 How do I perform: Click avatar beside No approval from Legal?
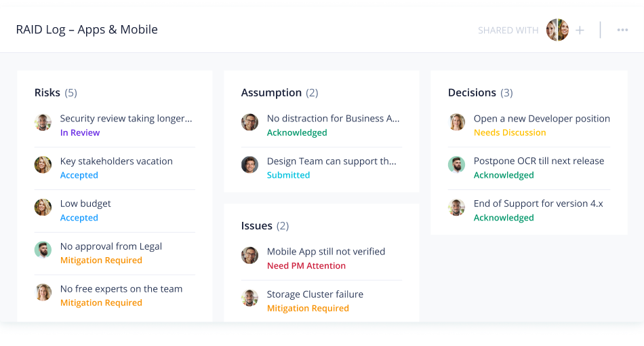click(x=43, y=250)
